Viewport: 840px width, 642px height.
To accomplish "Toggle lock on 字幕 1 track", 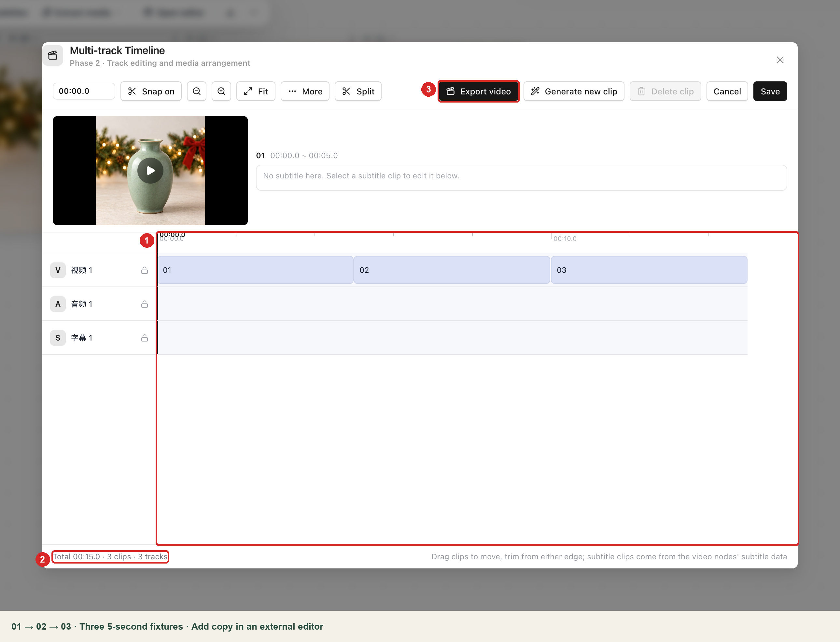I will (x=145, y=338).
